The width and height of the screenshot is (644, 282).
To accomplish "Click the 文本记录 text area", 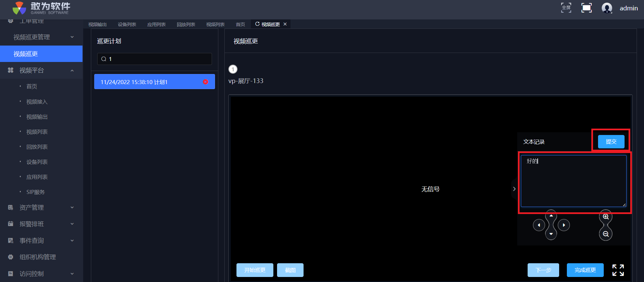I will pyautogui.click(x=574, y=181).
